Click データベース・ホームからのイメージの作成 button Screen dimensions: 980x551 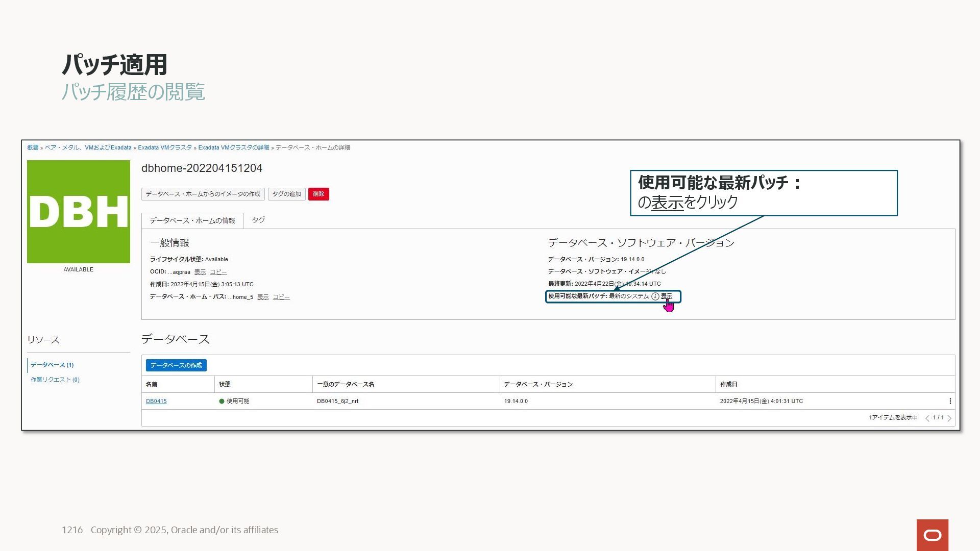point(203,194)
